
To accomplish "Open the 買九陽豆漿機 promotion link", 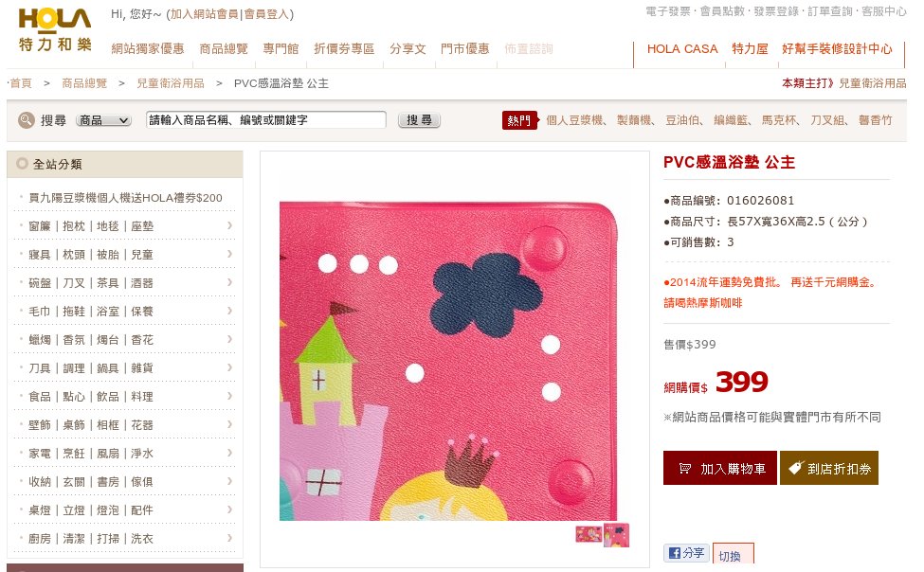I will click(125, 198).
